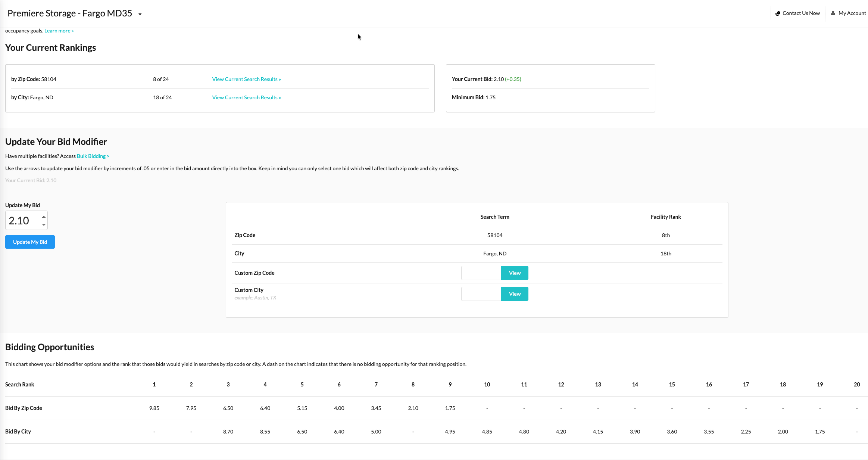Click View button for Custom Zip Code
Screen dimensions: 868x460
pos(515,273)
